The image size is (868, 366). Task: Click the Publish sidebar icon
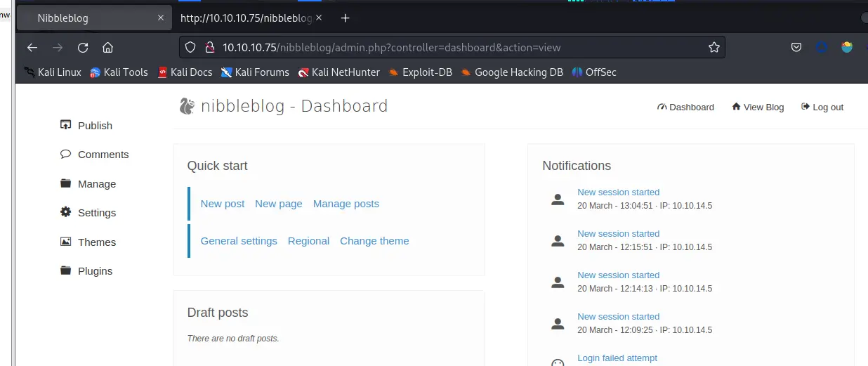point(66,125)
